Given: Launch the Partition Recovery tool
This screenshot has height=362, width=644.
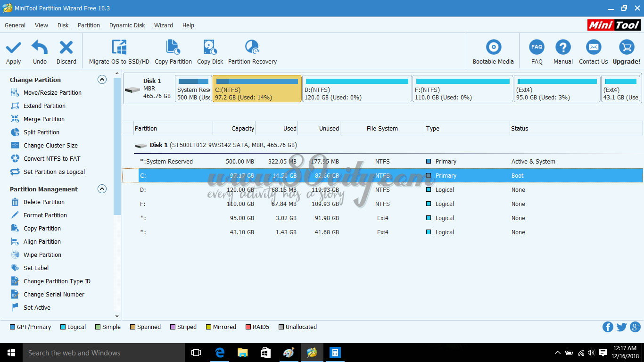Looking at the screenshot, I should coord(252,51).
